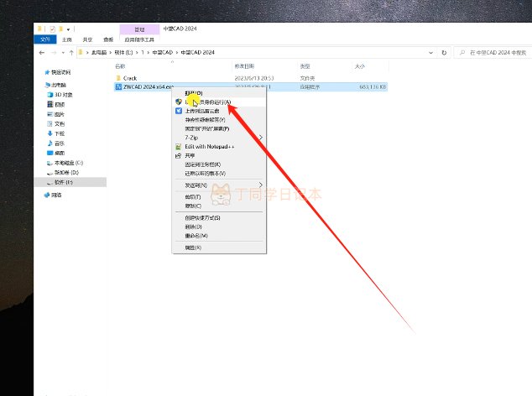Viewport: 532px width, 396px height.
Task: Click the star icon for 快速访问
Action: (x=47, y=72)
